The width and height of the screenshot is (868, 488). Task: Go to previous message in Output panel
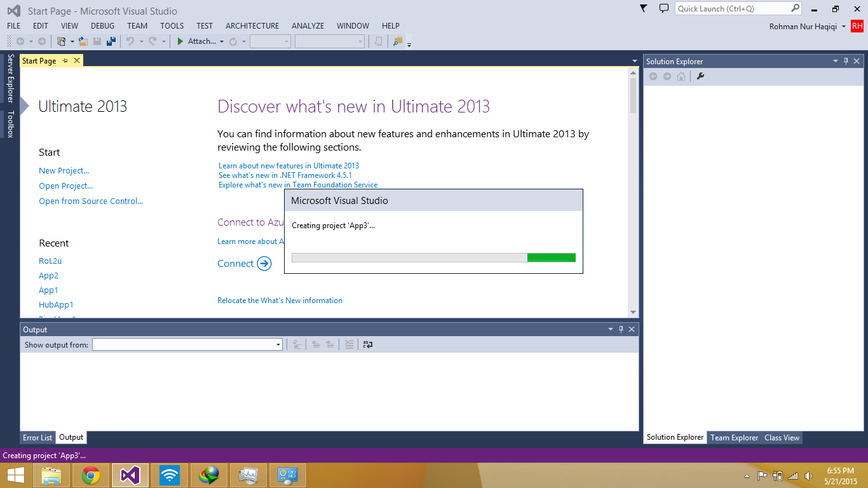coord(316,344)
